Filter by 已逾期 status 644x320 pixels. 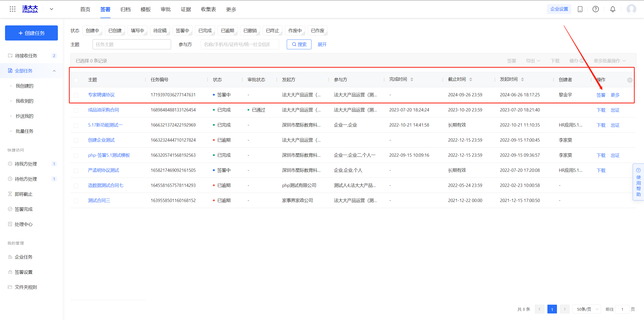tap(227, 30)
